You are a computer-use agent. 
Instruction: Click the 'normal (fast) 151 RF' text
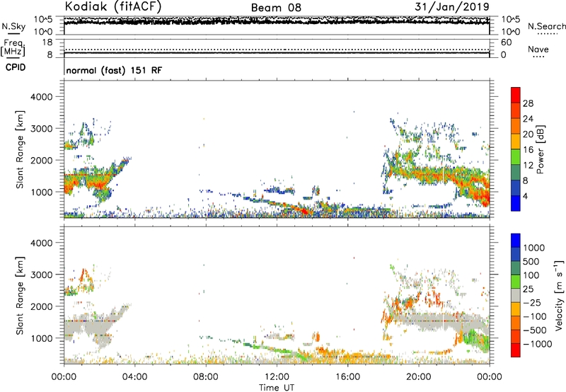tap(114, 70)
